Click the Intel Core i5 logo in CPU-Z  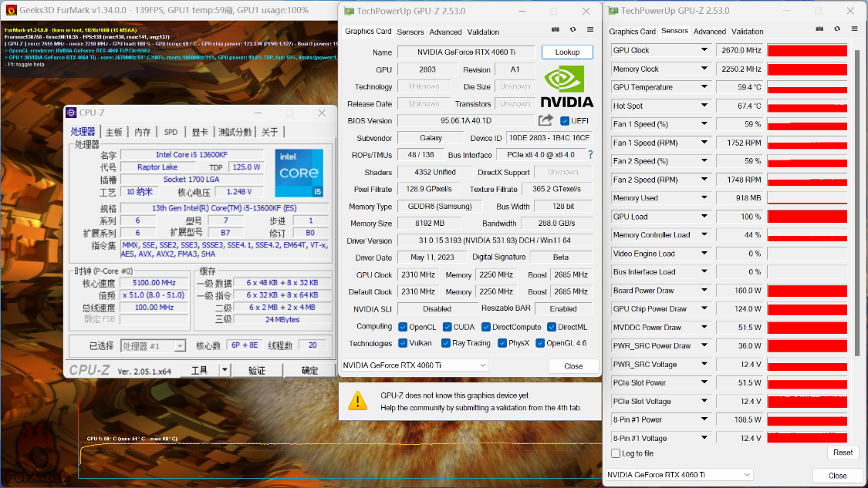[299, 173]
